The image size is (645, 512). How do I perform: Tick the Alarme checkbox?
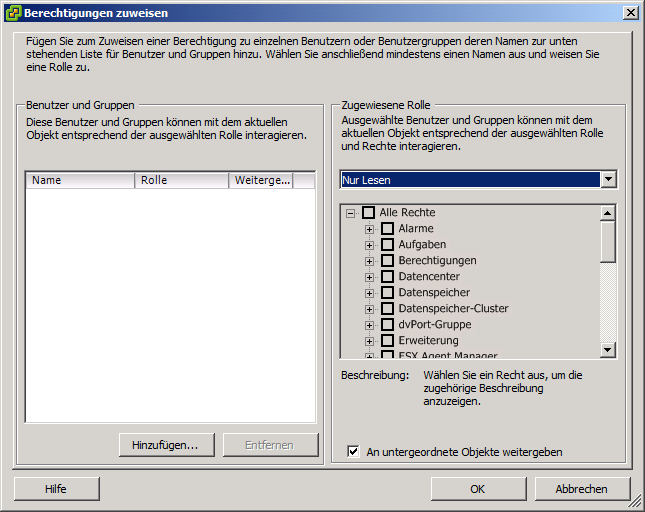click(387, 229)
